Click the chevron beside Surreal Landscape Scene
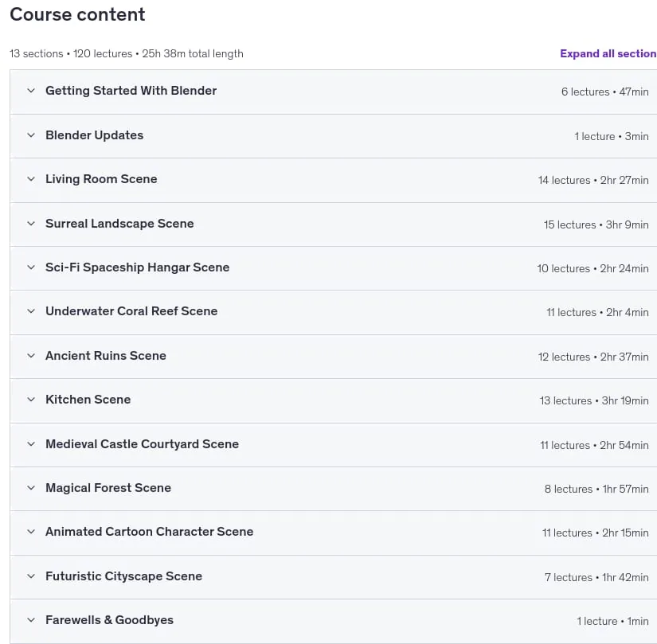657x644 pixels. click(x=31, y=224)
